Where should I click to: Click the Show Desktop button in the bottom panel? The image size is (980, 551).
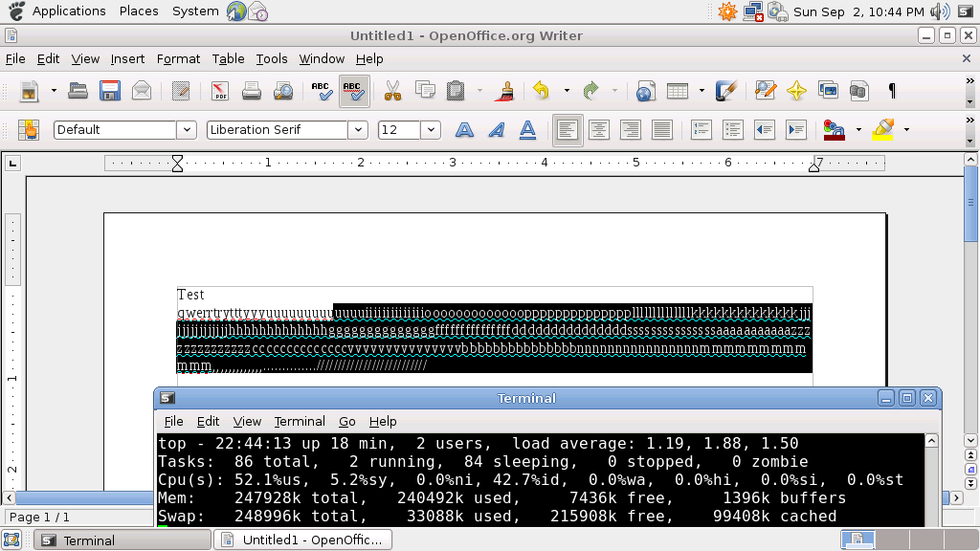pos(11,540)
